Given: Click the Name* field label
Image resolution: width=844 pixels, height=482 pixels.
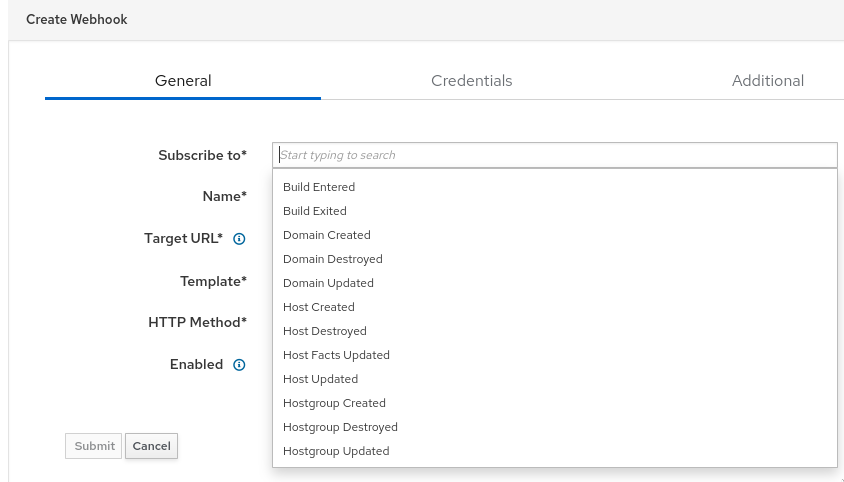Looking at the screenshot, I should point(224,196).
